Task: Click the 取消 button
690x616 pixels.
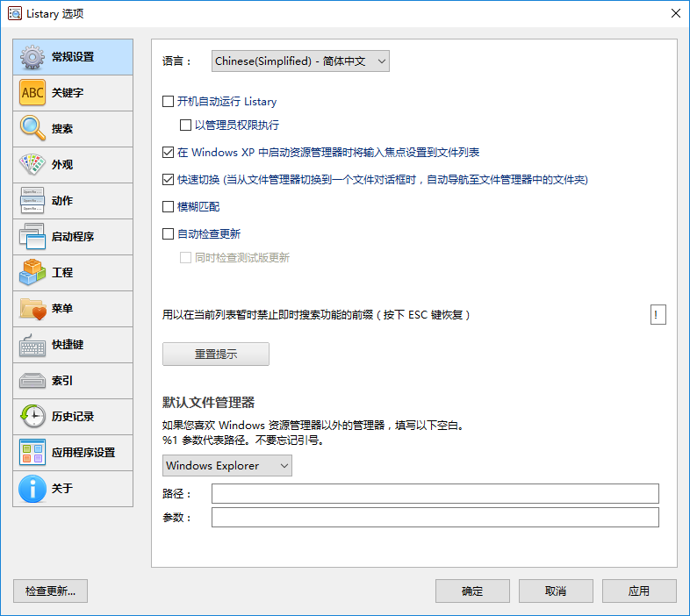Action: [x=556, y=591]
